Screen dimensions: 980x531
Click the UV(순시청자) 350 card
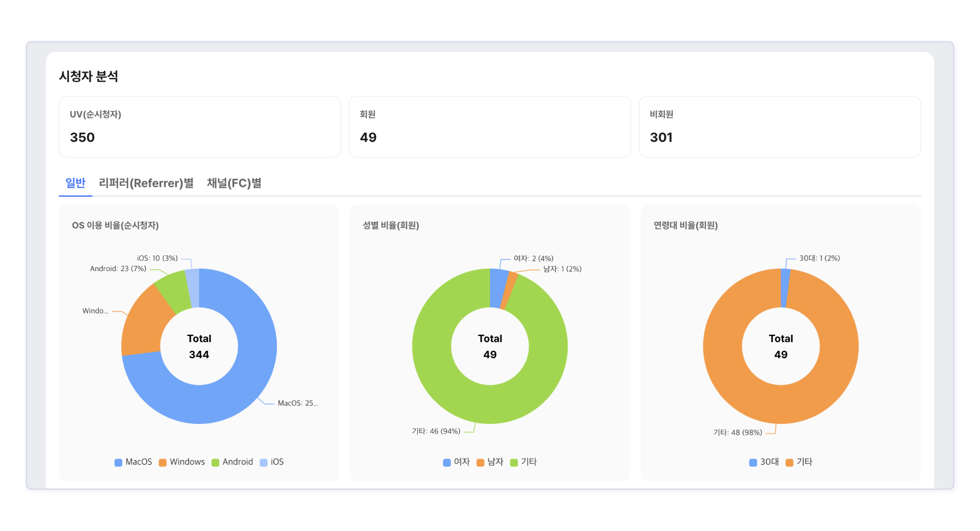tap(199, 127)
